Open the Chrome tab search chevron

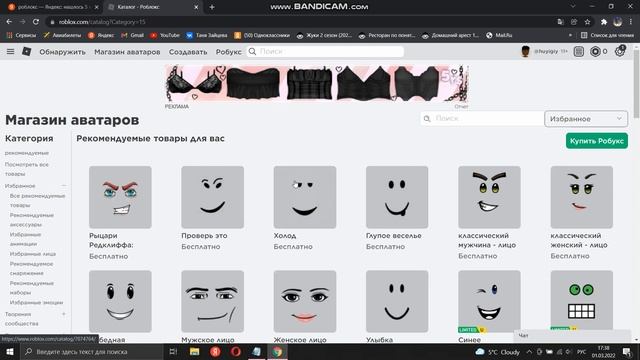tap(573, 7)
